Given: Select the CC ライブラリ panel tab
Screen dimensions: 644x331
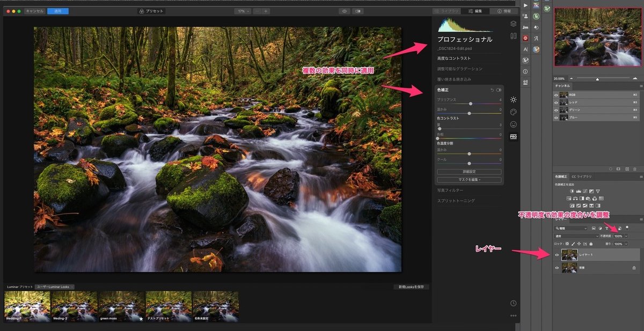Looking at the screenshot, I should (x=582, y=176).
